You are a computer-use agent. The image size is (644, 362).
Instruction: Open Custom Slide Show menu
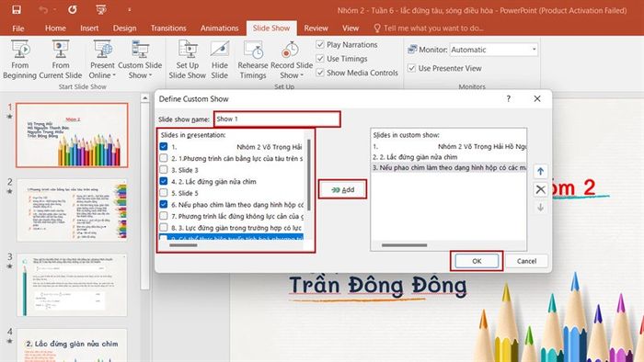pyautogui.click(x=140, y=60)
